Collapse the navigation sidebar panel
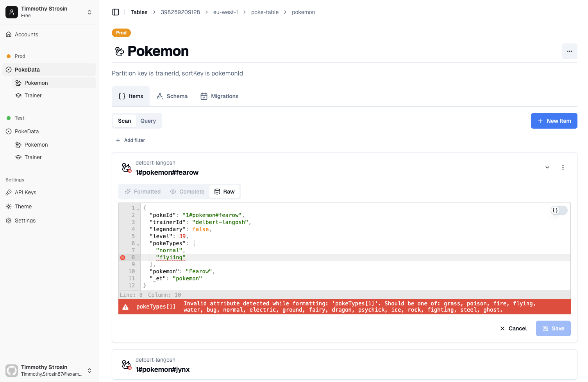The height and width of the screenshot is (382, 588). coord(116,12)
